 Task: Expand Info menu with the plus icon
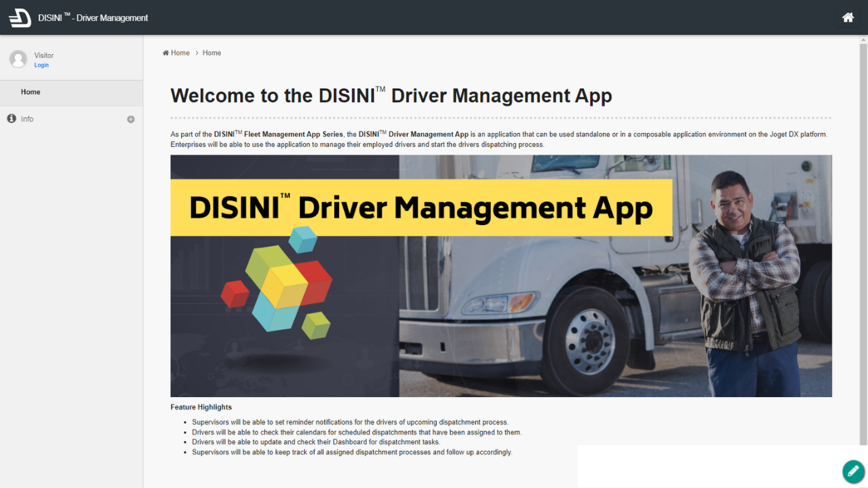click(x=131, y=119)
